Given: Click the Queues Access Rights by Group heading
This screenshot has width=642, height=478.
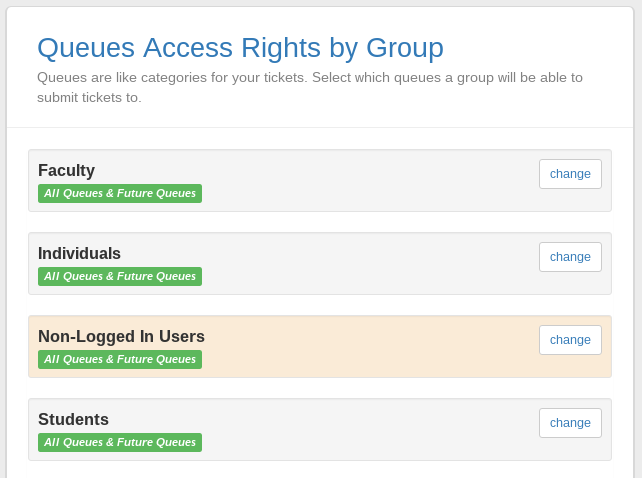Looking at the screenshot, I should (240, 48).
